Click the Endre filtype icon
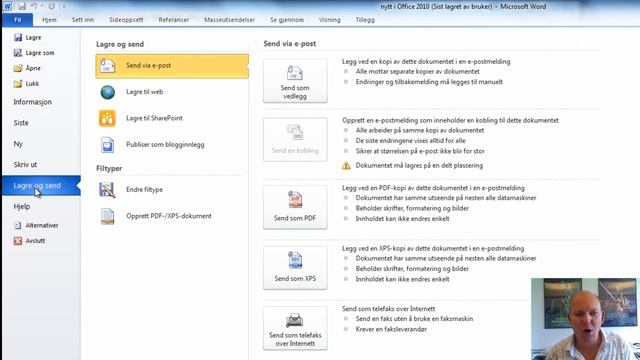This screenshot has height=360, width=640. (107, 190)
